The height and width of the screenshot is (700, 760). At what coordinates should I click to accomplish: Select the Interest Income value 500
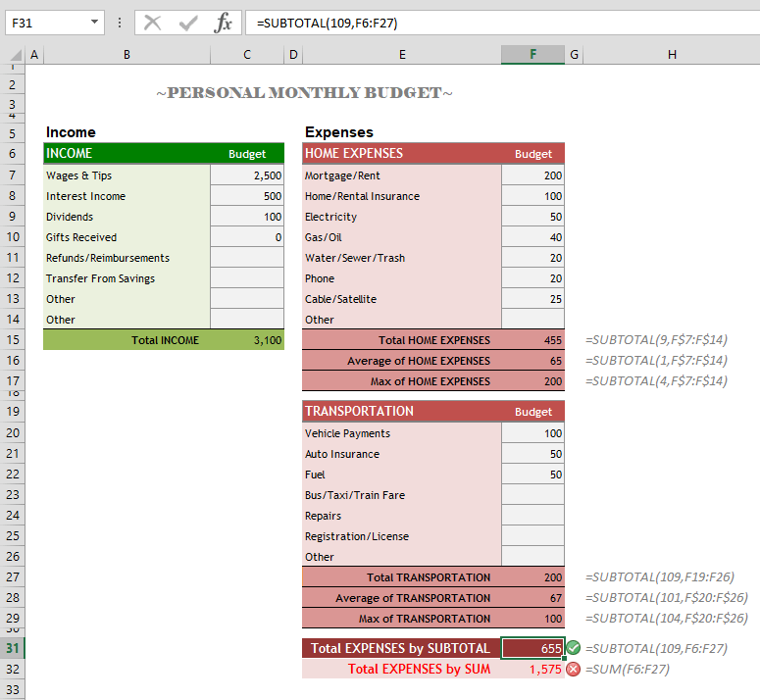click(247, 196)
